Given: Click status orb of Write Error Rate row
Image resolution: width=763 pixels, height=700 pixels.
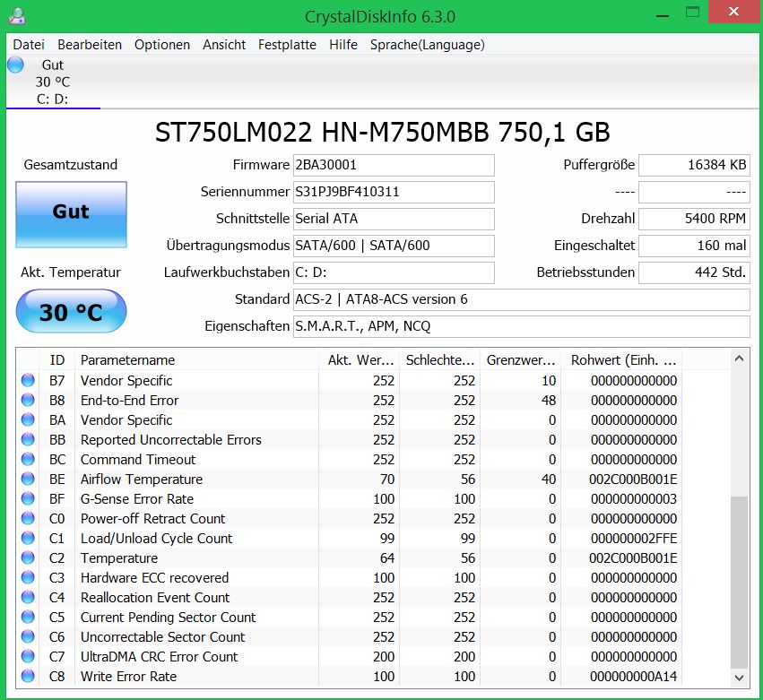Looking at the screenshot, I should coord(28,676).
